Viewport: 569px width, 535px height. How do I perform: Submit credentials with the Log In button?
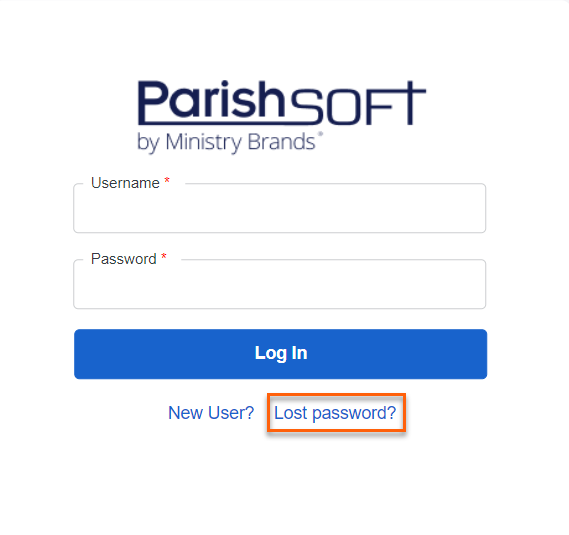tap(281, 354)
